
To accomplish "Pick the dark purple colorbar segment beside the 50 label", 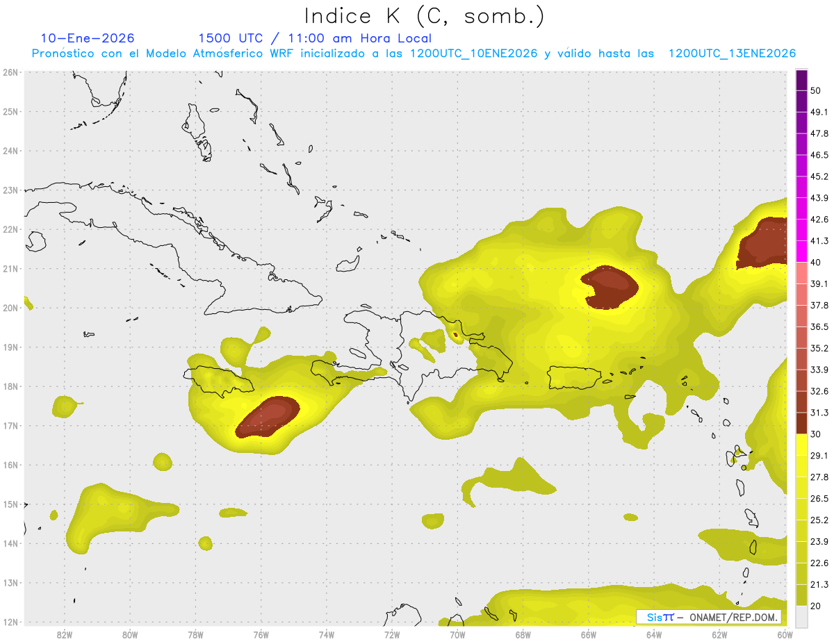I will [x=801, y=80].
